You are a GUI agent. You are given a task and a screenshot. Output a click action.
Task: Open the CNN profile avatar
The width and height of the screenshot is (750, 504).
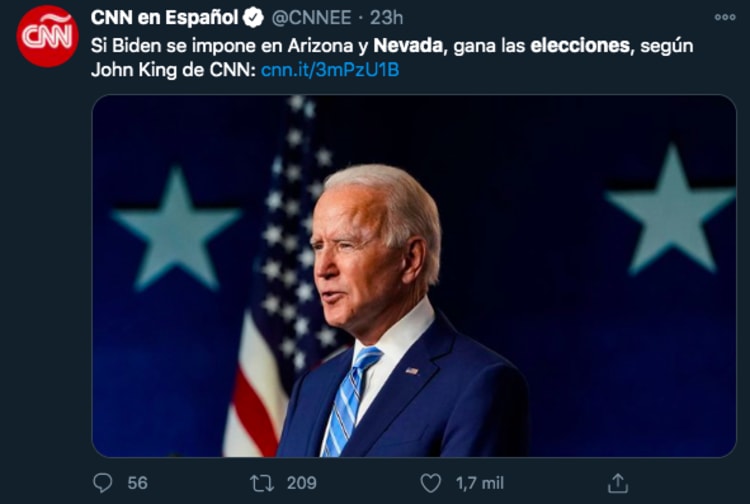coord(47,36)
